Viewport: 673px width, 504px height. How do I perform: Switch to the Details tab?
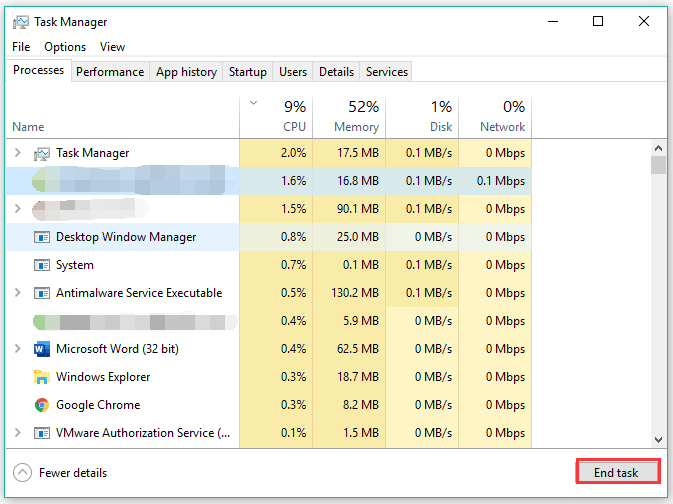pos(336,72)
